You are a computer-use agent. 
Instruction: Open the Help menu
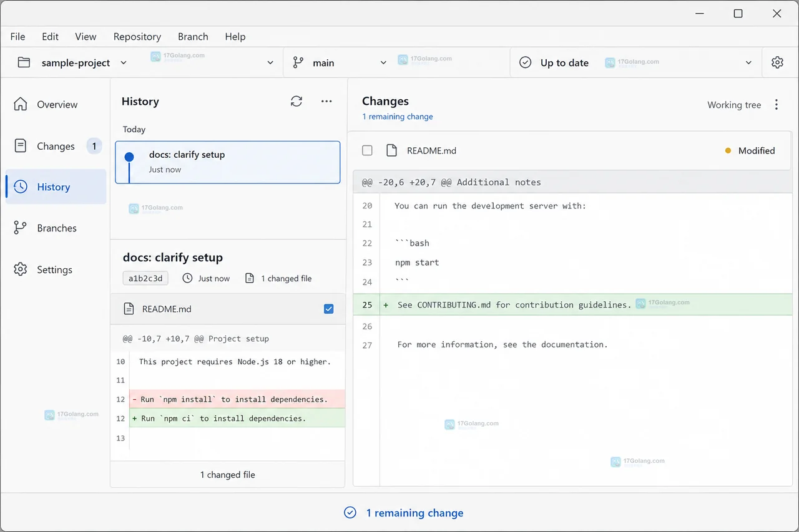(235, 37)
